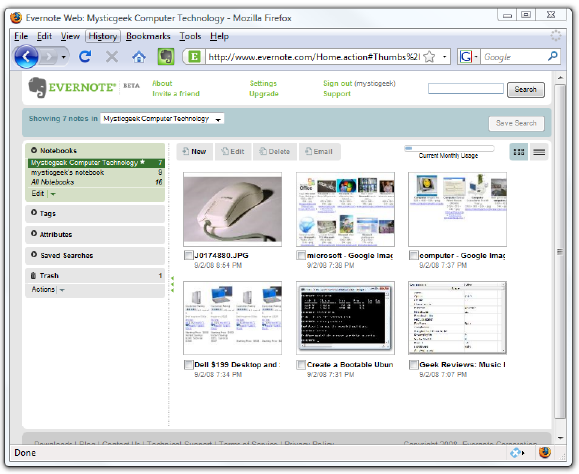Screen dimensions: 579x474
Task: Click the New note button
Action: [x=195, y=151]
